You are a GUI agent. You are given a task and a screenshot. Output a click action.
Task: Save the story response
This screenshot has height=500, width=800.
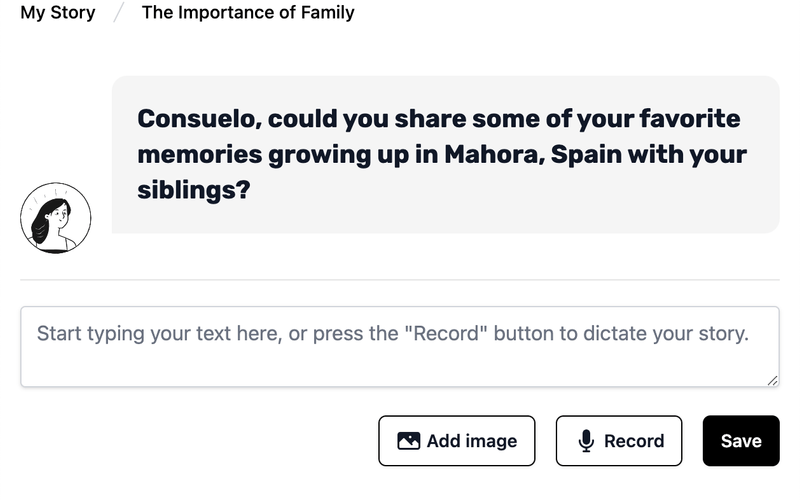pos(741,441)
